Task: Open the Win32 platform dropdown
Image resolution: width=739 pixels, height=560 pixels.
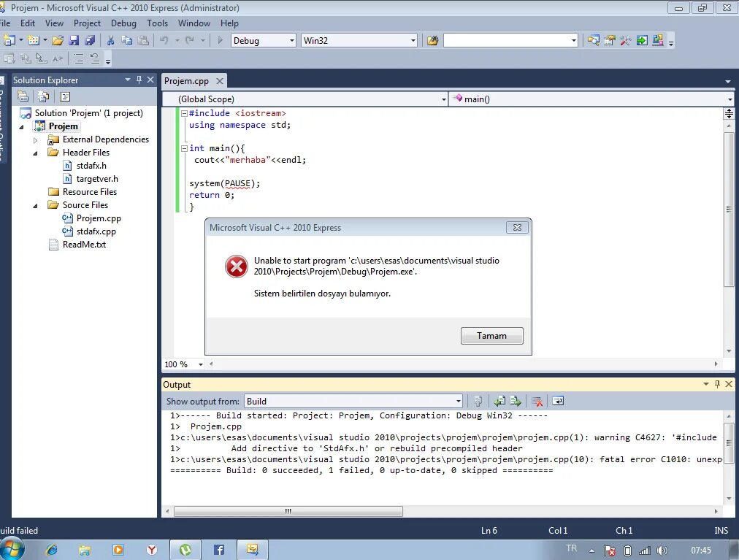Action: coord(413,41)
